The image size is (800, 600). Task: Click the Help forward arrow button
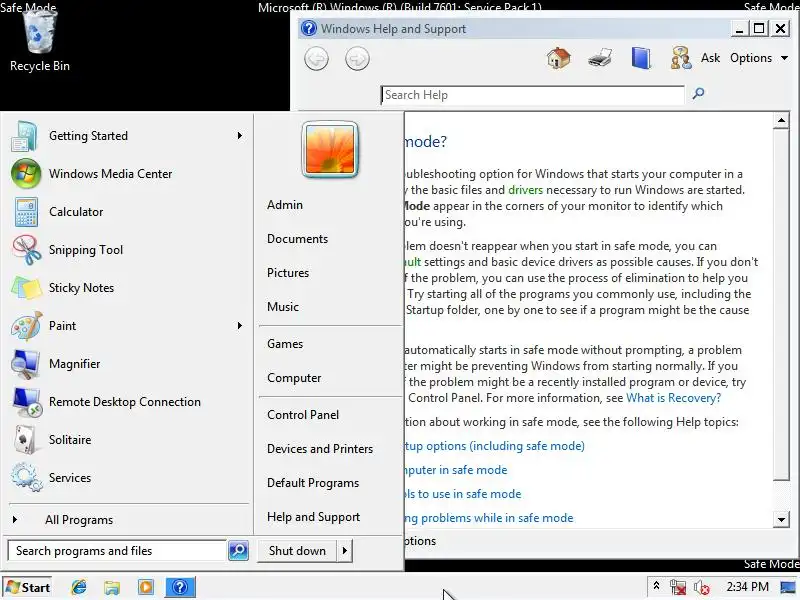coord(357,59)
